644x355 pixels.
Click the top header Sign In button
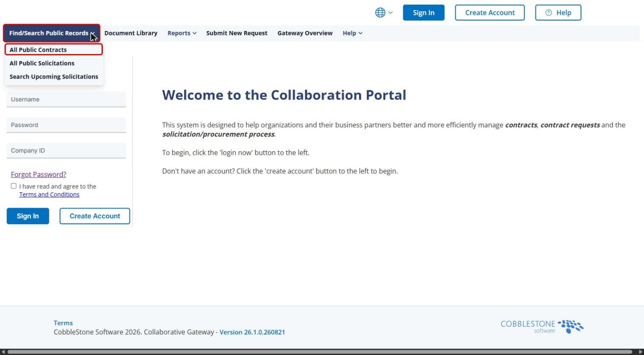(424, 13)
